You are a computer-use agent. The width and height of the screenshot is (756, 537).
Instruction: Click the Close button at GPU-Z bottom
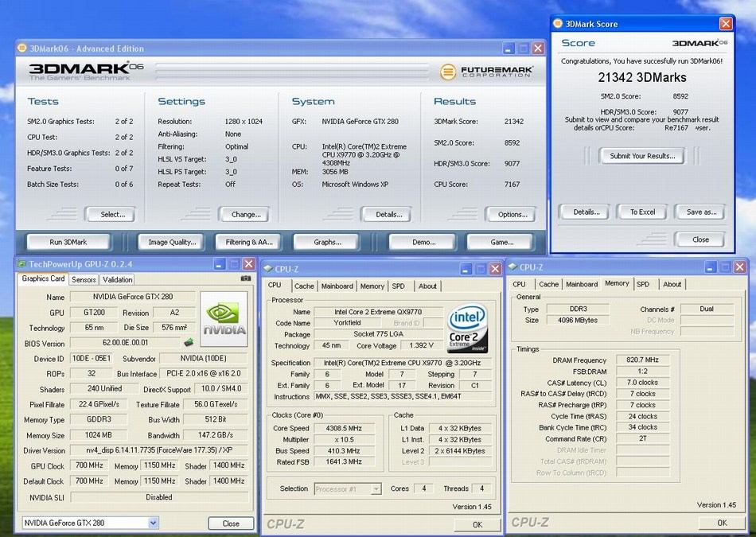tap(231, 523)
